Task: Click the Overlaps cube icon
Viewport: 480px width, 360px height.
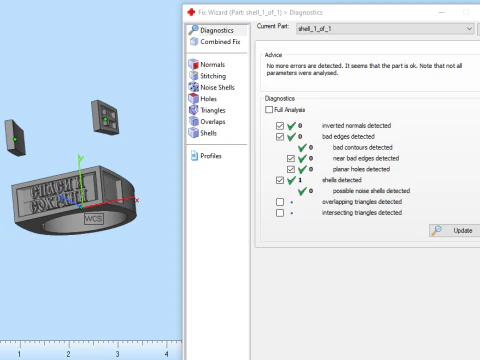Action: [x=194, y=121]
